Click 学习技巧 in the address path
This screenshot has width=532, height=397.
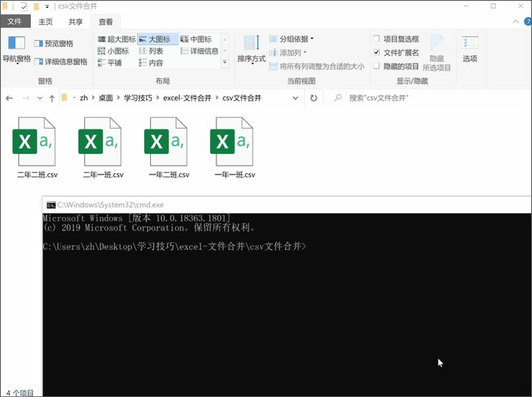click(x=137, y=98)
